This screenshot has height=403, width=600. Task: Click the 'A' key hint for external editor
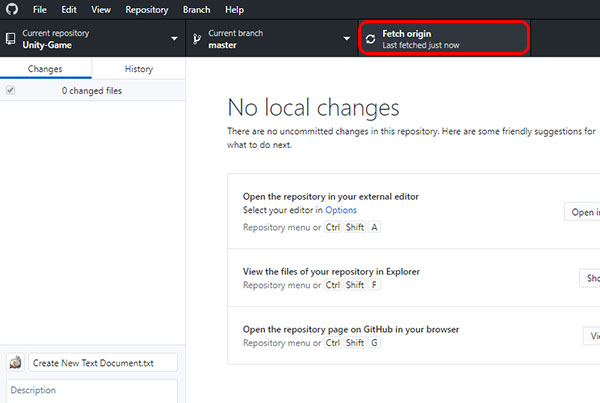pyautogui.click(x=374, y=227)
